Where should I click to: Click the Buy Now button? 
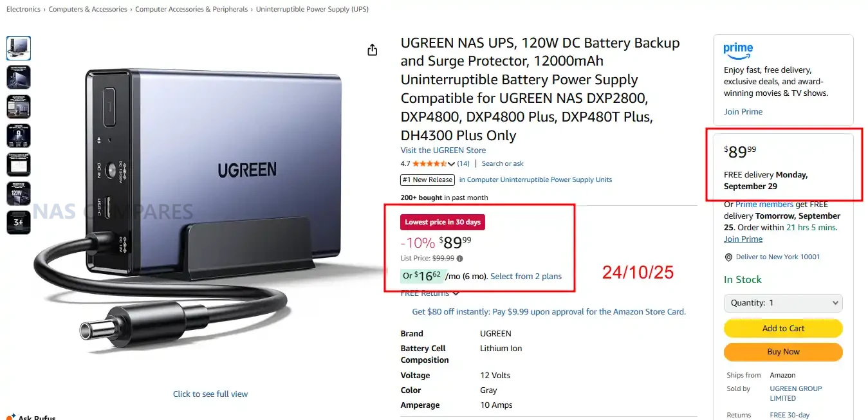(783, 352)
